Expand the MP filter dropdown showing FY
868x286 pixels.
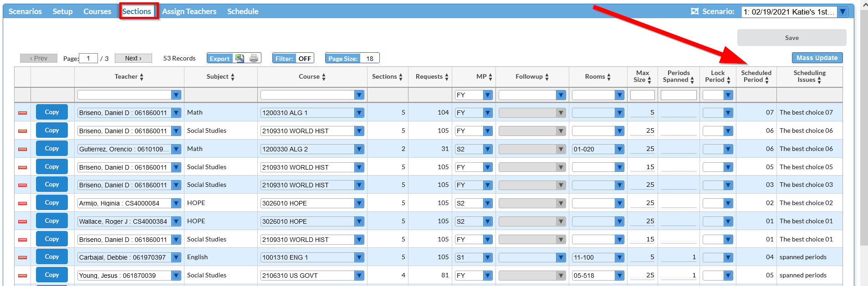coord(488,95)
